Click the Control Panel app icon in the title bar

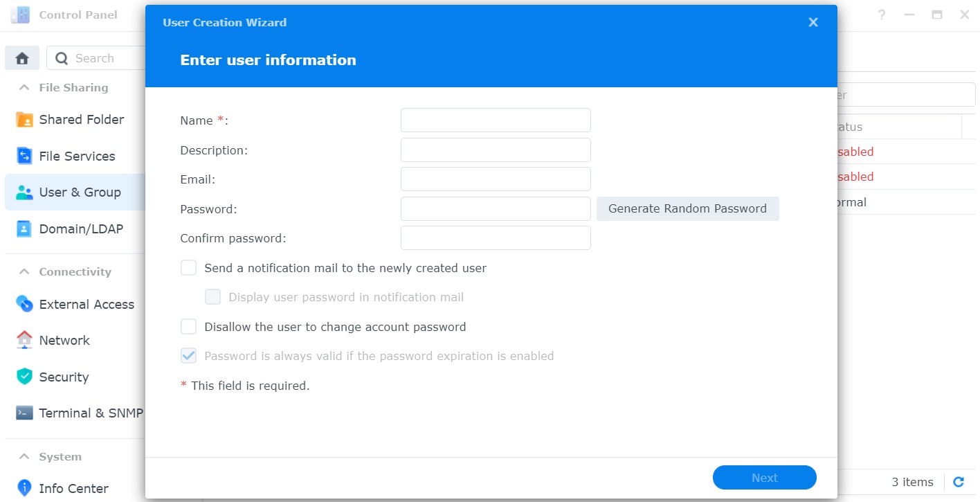point(20,15)
